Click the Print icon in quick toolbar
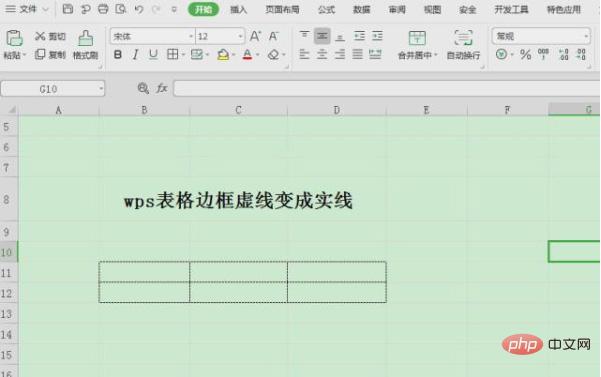This screenshot has width=601, height=377. coord(103,9)
